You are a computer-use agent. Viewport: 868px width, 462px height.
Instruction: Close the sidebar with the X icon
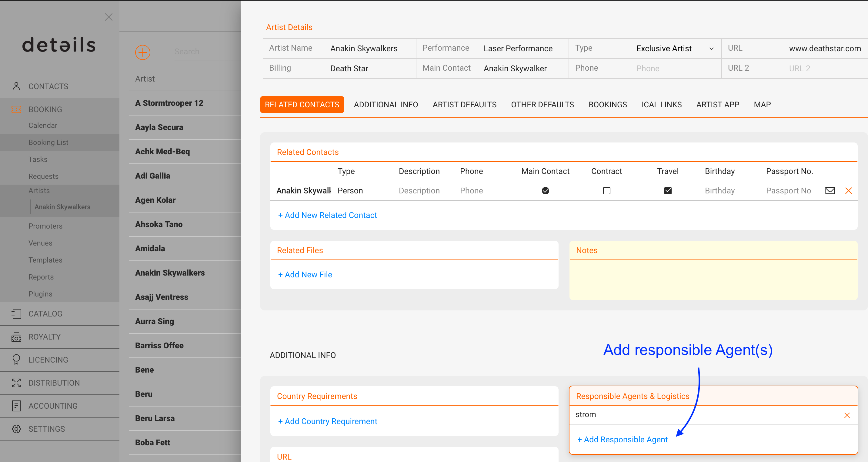[x=109, y=17]
